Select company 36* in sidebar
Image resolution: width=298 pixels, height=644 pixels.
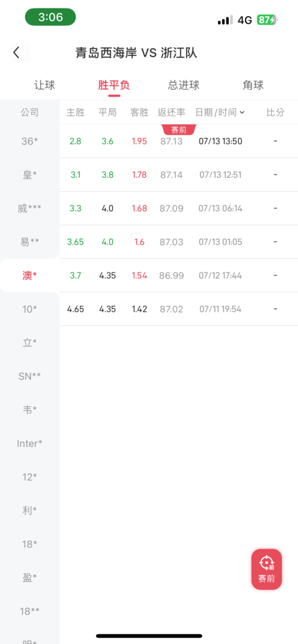[x=30, y=141]
